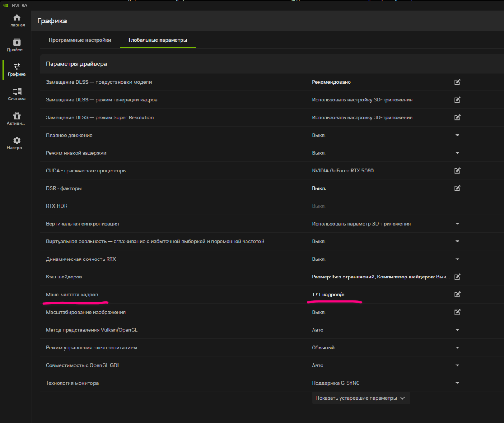Open the Режим низкой задержки dropdown
The height and width of the screenshot is (423, 504).
click(457, 153)
